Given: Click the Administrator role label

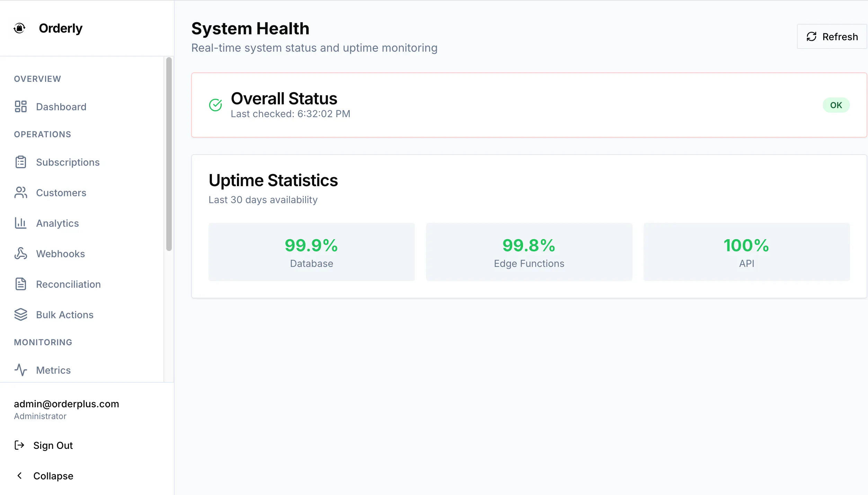Looking at the screenshot, I should pos(40,416).
